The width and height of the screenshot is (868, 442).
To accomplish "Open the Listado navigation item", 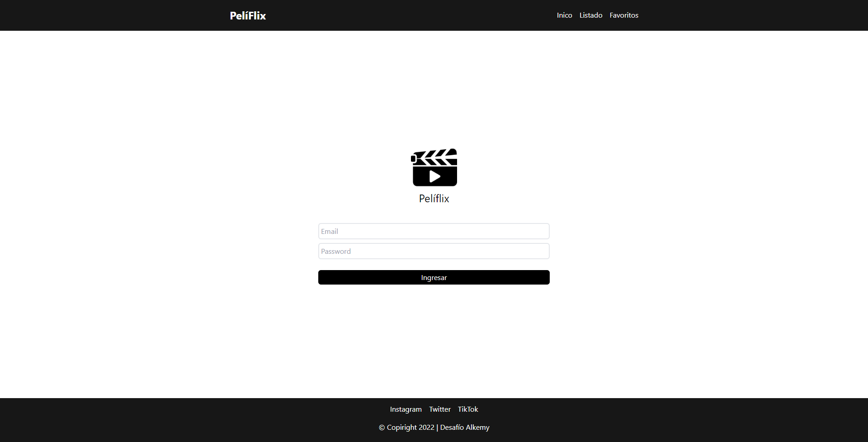I will 591,15.
